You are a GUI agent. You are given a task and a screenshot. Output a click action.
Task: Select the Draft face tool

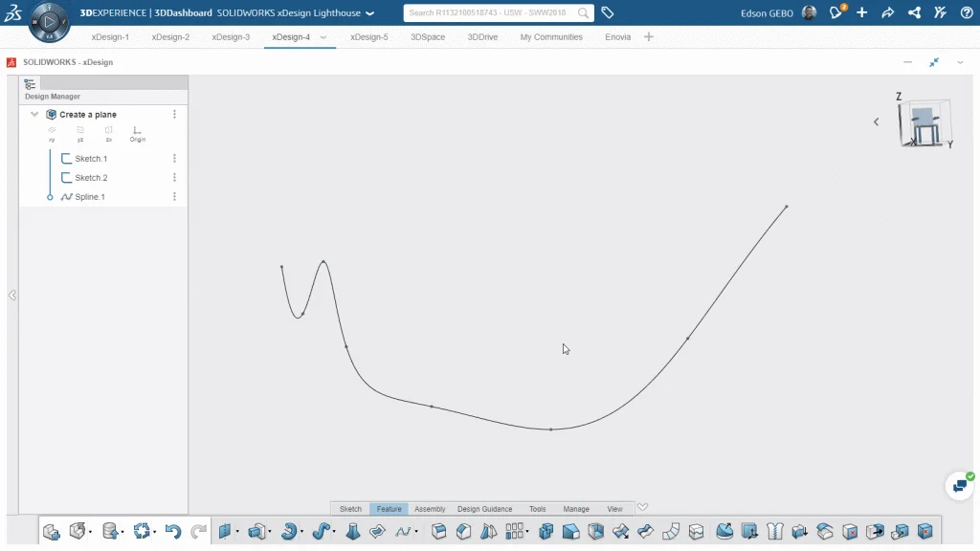click(570, 532)
